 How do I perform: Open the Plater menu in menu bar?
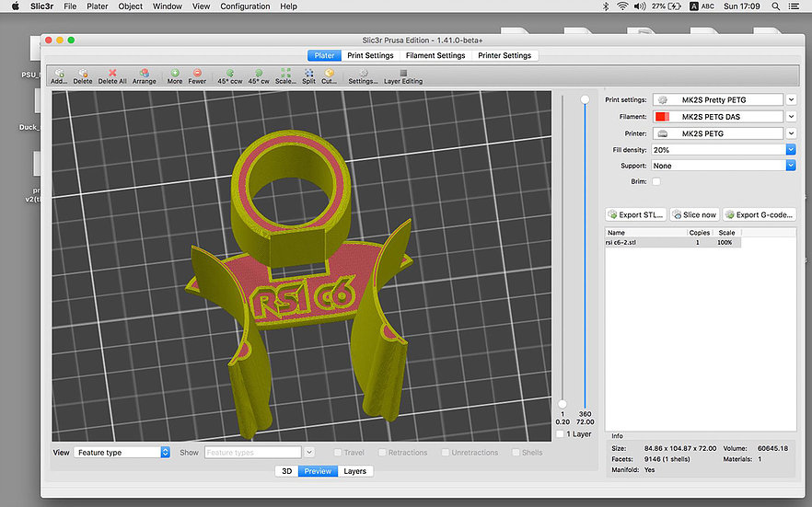pyautogui.click(x=98, y=6)
